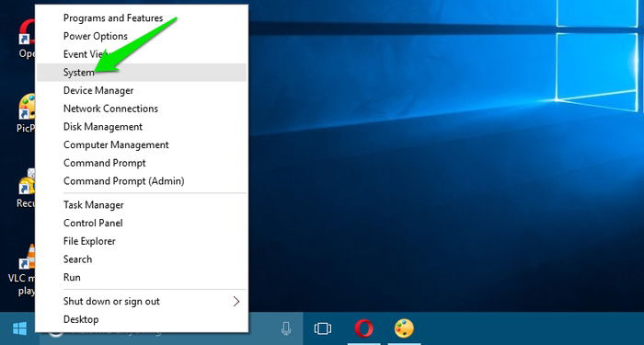Screen dimensions: 644x345
Task: Click the Cortana microphone icon
Action: pyautogui.click(x=286, y=328)
